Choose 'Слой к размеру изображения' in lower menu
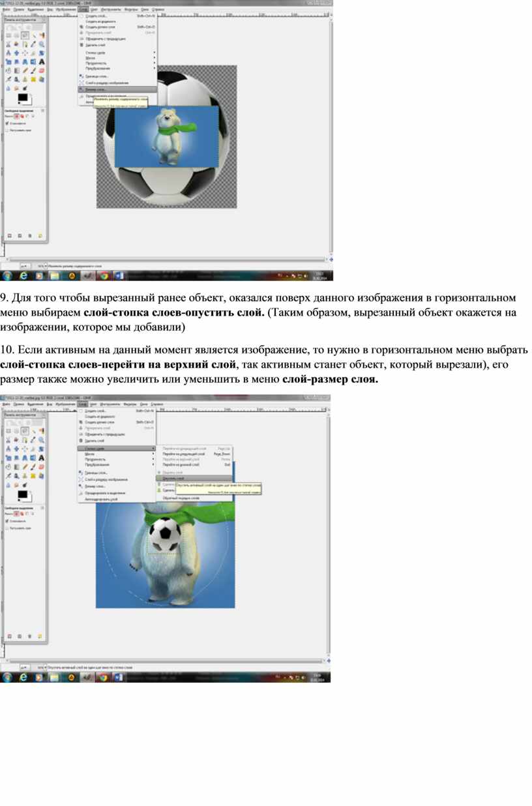532x806 pixels. point(117,479)
